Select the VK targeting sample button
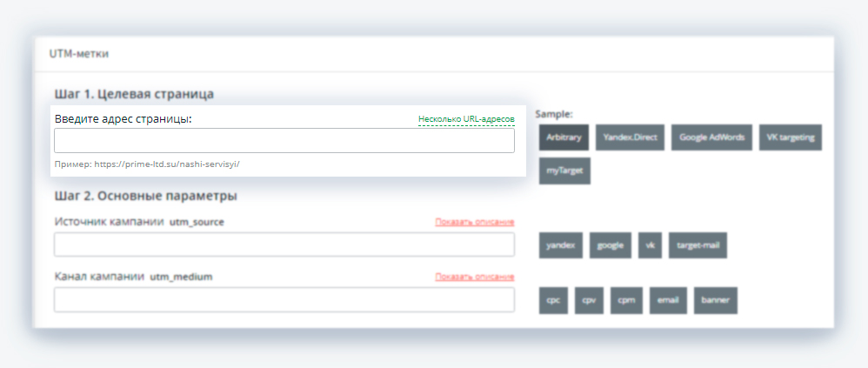This screenshot has height=368, width=868. (790, 137)
